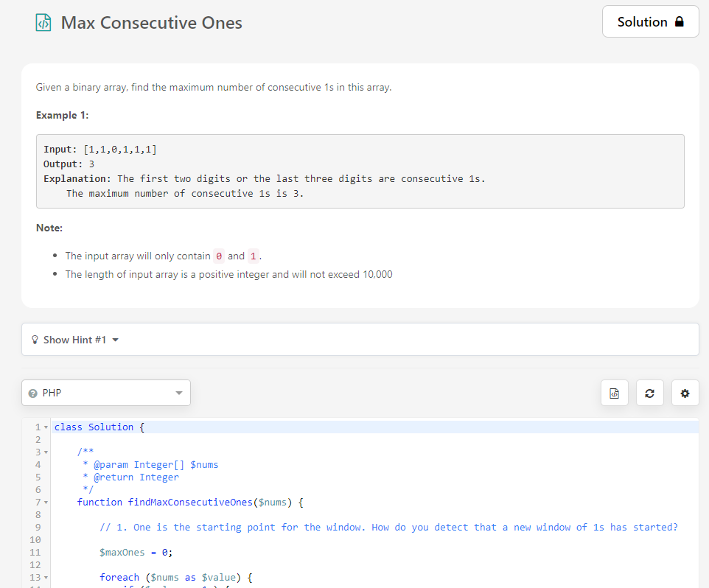Click the "foreach ($nums as $value)" code line
709x588 pixels.
pos(176,578)
